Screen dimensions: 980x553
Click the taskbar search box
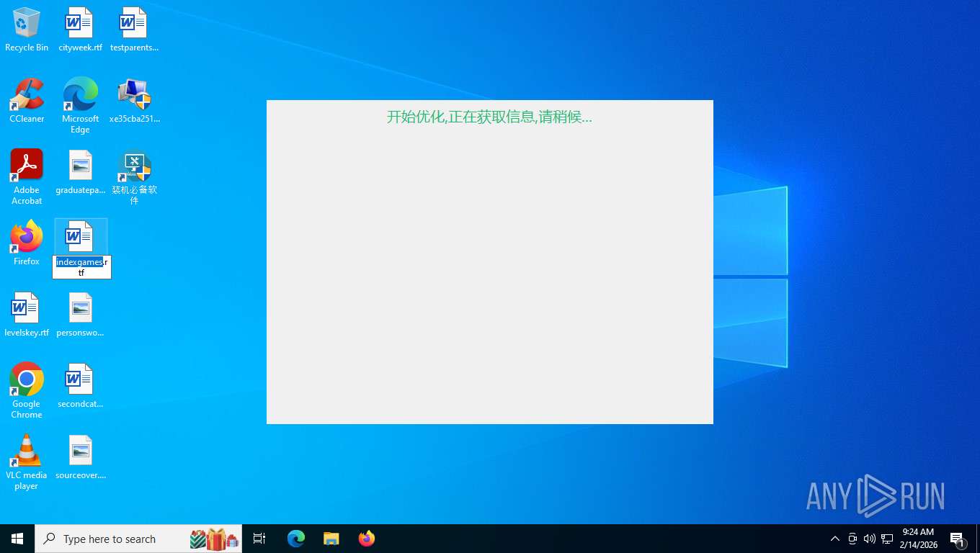coord(138,539)
